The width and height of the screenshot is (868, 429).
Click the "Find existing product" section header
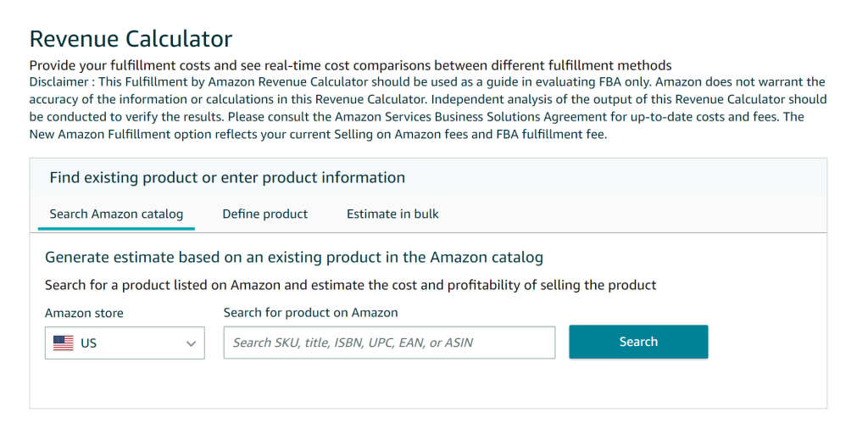(x=227, y=177)
